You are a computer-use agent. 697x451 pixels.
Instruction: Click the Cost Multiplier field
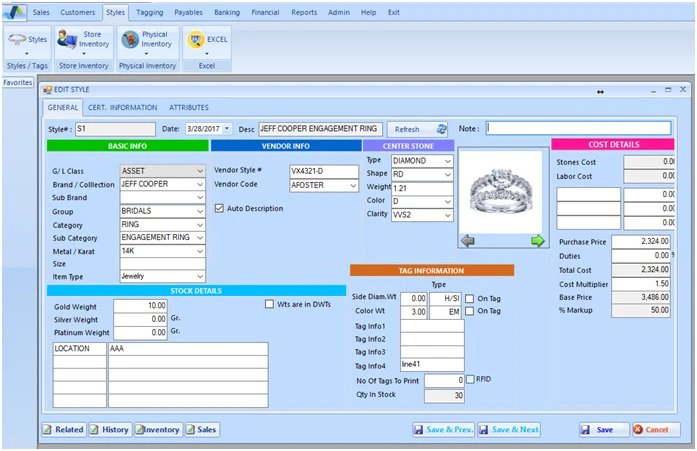(x=641, y=283)
